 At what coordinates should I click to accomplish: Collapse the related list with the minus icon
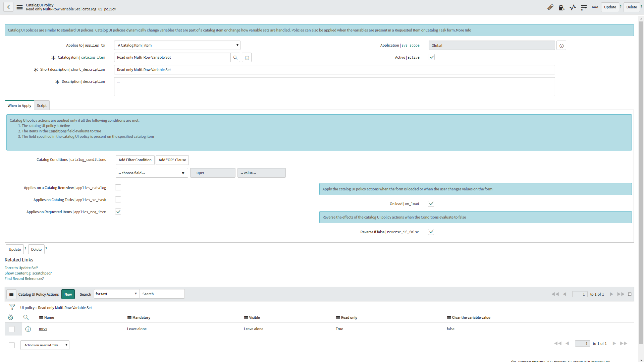(630, 294)
